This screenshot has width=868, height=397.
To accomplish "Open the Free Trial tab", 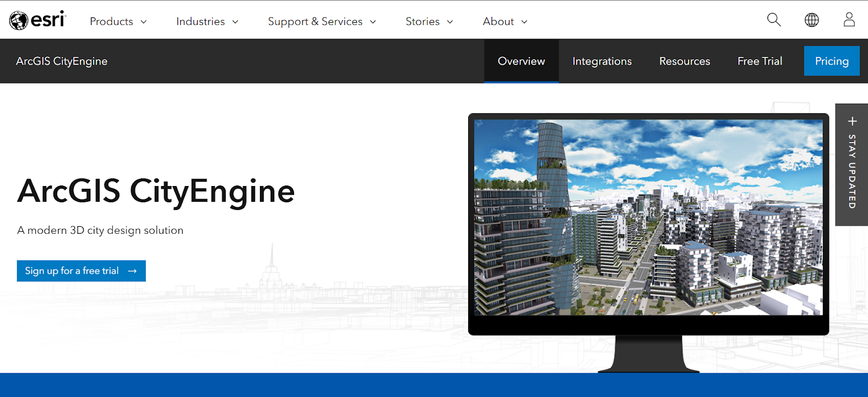I will click(759, 61).
